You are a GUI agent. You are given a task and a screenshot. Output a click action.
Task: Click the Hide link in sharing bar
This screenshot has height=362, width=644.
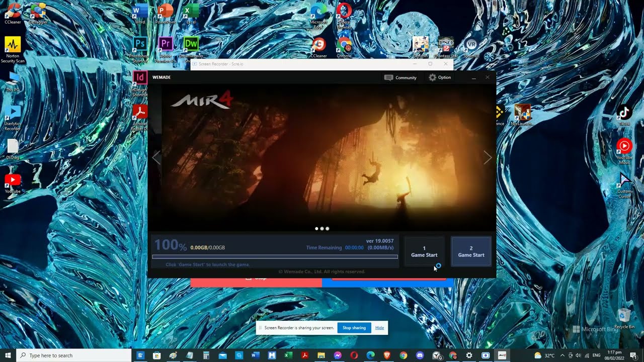(x=379, y=328)
